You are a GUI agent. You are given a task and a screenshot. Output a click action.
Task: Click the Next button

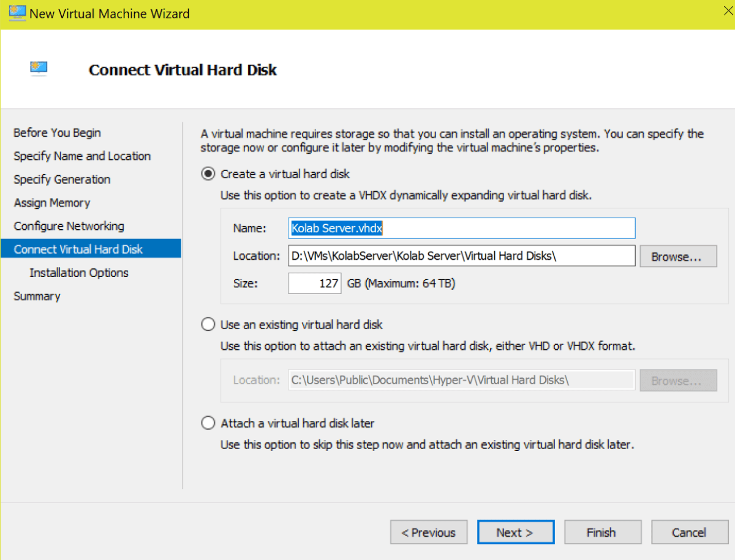pos(515,532)
